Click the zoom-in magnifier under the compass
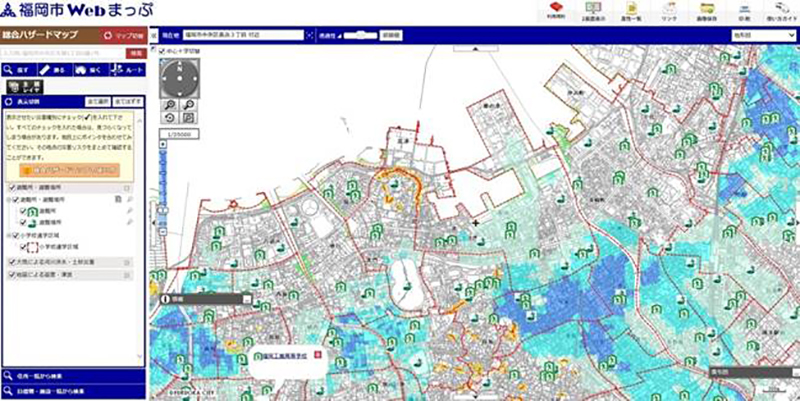 (x=171, y=104)
